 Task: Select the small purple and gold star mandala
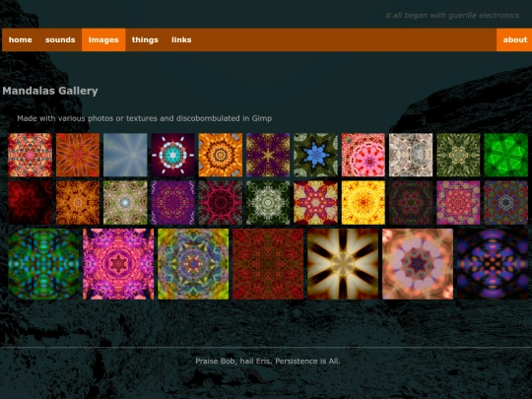[x=268, y=155]
